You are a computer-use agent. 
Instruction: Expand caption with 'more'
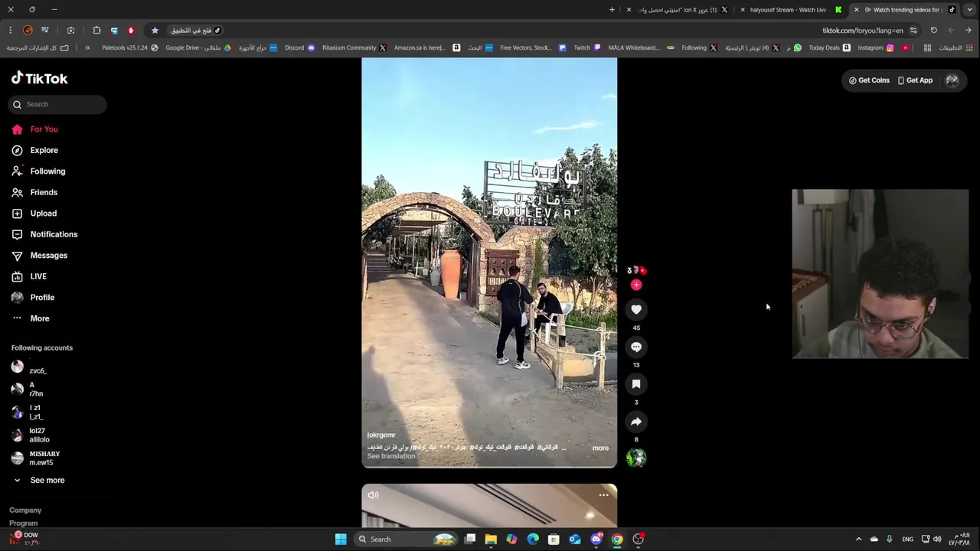tap(600, 448)
